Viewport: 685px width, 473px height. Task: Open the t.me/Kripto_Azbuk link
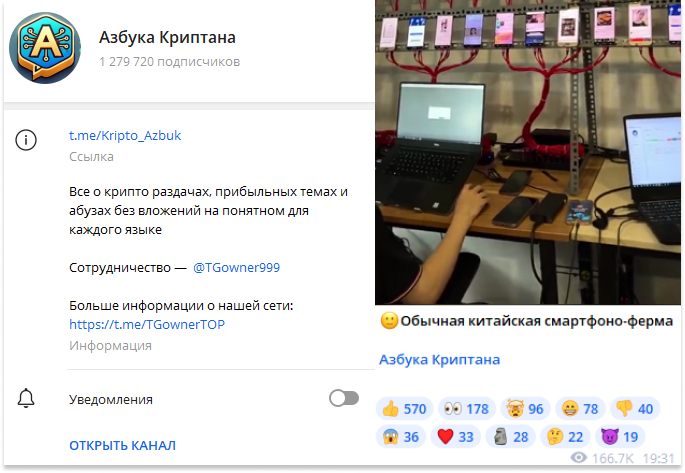click(125, 136)
